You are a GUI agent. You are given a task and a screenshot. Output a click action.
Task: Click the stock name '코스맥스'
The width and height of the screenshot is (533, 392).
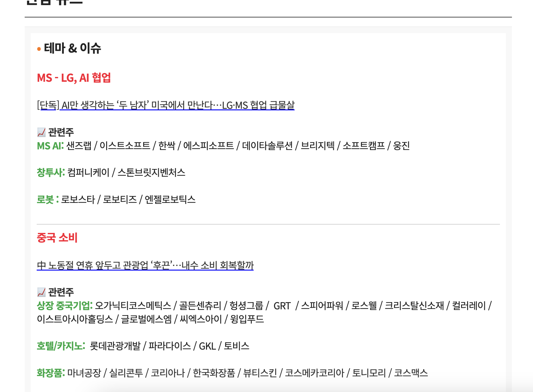click(411, 373)
